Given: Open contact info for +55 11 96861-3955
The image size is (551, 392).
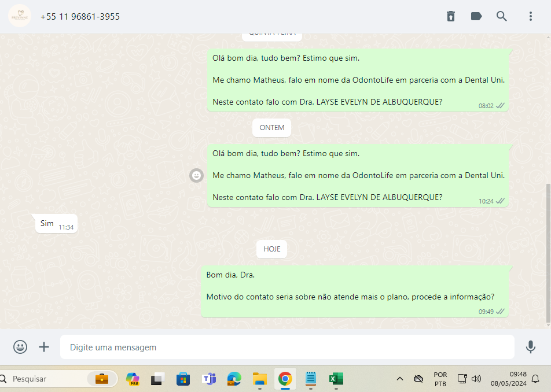Looking at the screenshot, I should point(80,17).
